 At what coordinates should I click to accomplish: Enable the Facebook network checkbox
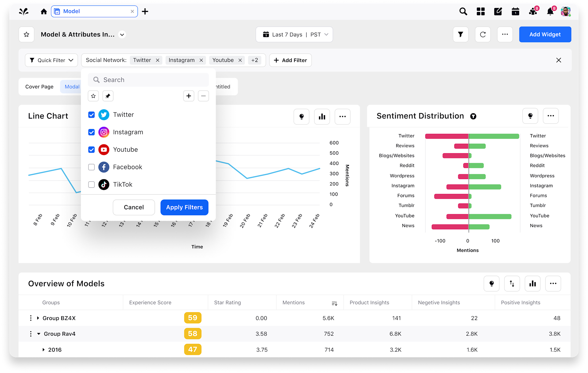pyautogui.click(x=91, y=167)
